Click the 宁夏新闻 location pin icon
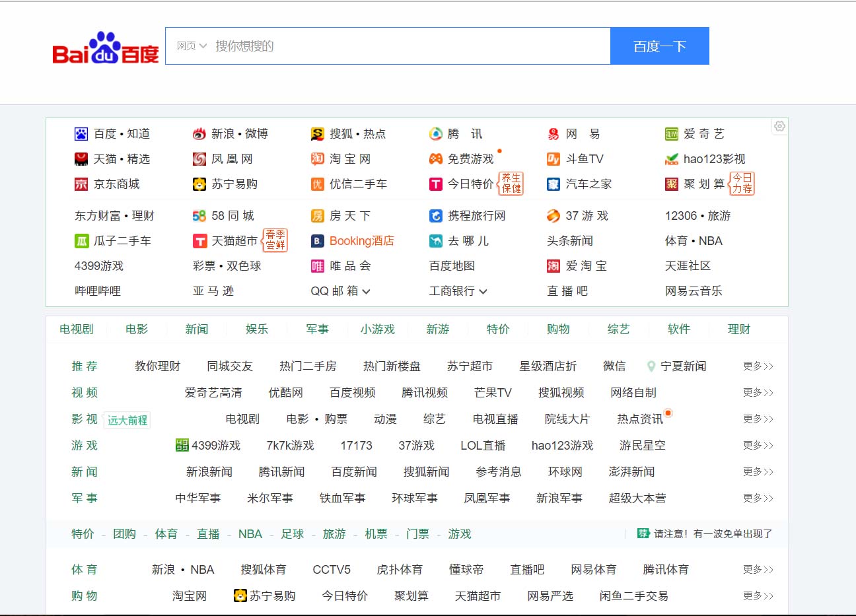 click(651, 366)
